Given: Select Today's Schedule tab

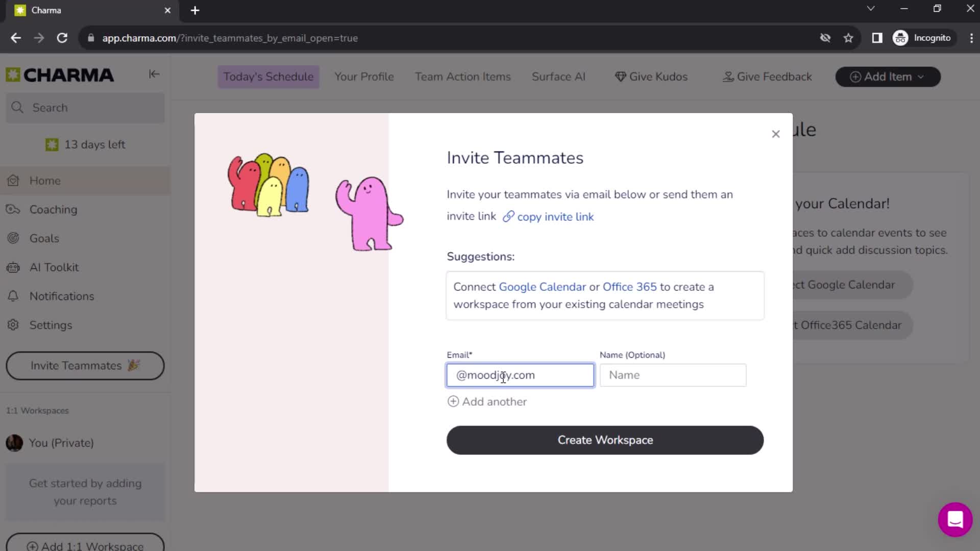Looking at the screenshot, I should tap(268, 76).
